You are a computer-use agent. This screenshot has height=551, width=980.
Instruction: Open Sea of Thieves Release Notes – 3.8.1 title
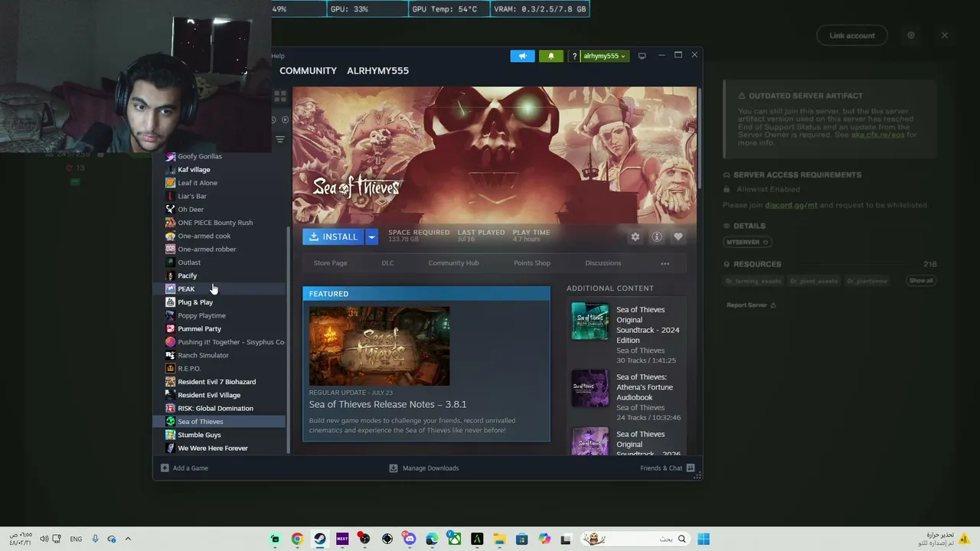pyautogui.click(x=387, y=404)
